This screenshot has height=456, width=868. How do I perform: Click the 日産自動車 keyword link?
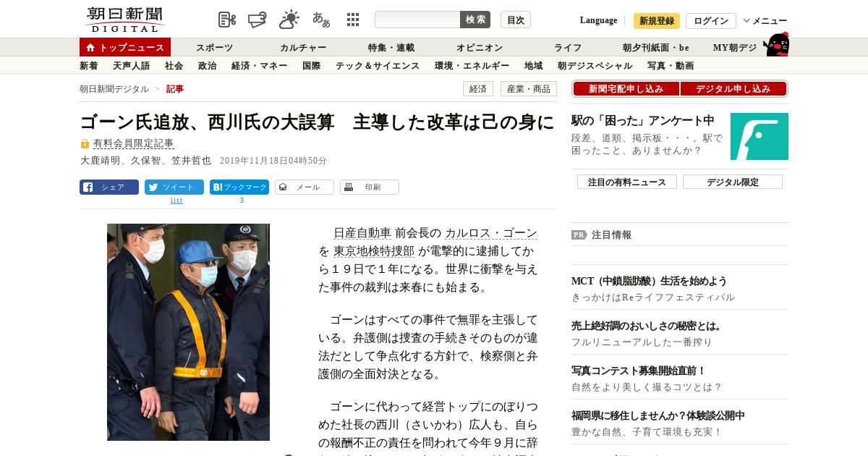(362, 233)
